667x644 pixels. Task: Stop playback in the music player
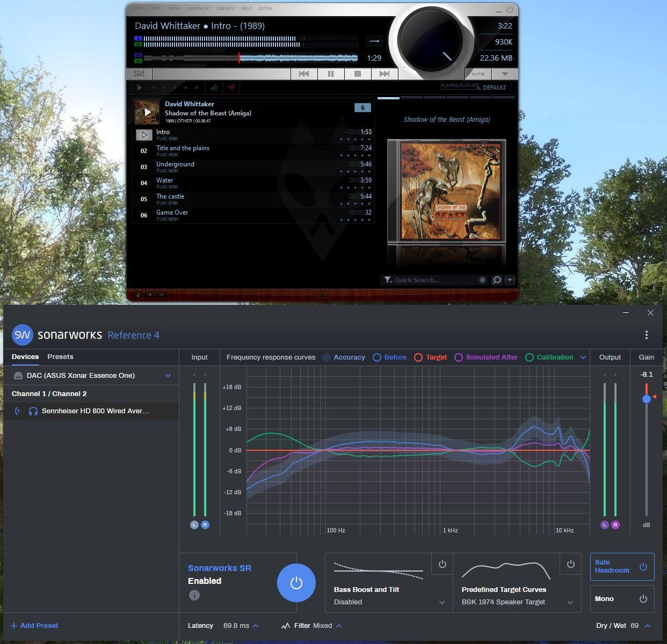[358, 74]
